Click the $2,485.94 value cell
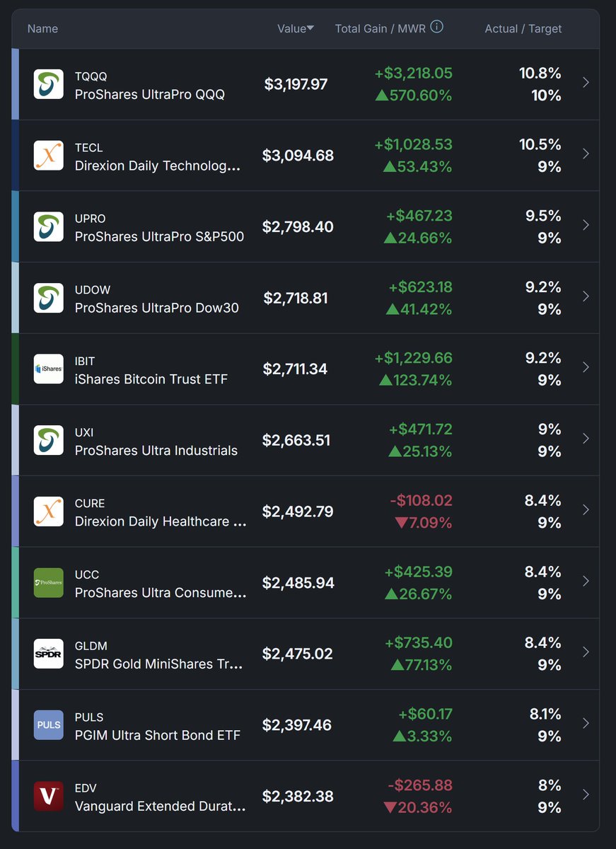 [x=298, y=583]
